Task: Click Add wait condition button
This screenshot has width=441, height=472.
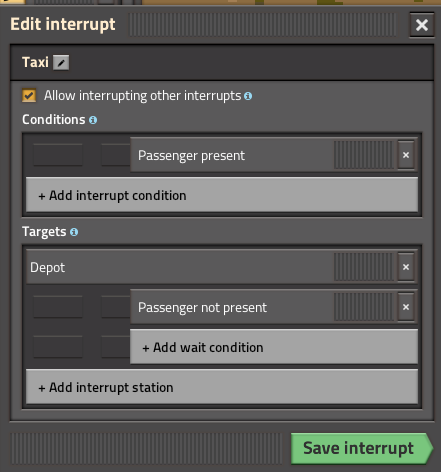Action: point(274,347)
